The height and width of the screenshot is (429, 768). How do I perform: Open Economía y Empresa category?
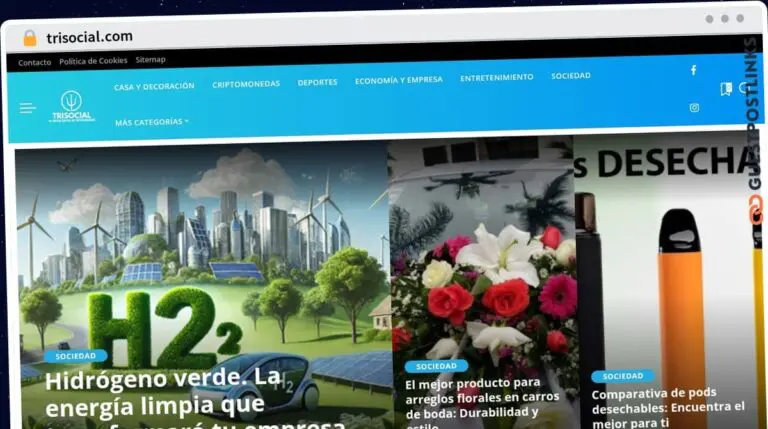399,80
